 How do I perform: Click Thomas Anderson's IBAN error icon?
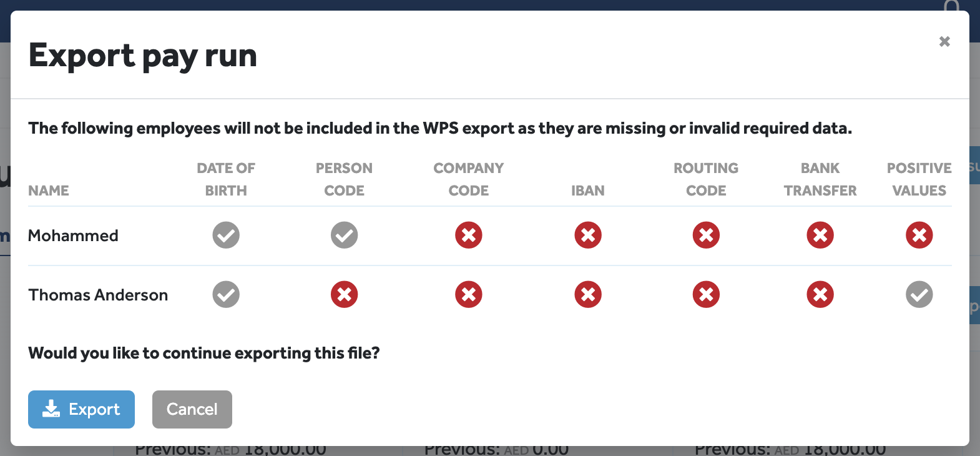pos(587,294)
